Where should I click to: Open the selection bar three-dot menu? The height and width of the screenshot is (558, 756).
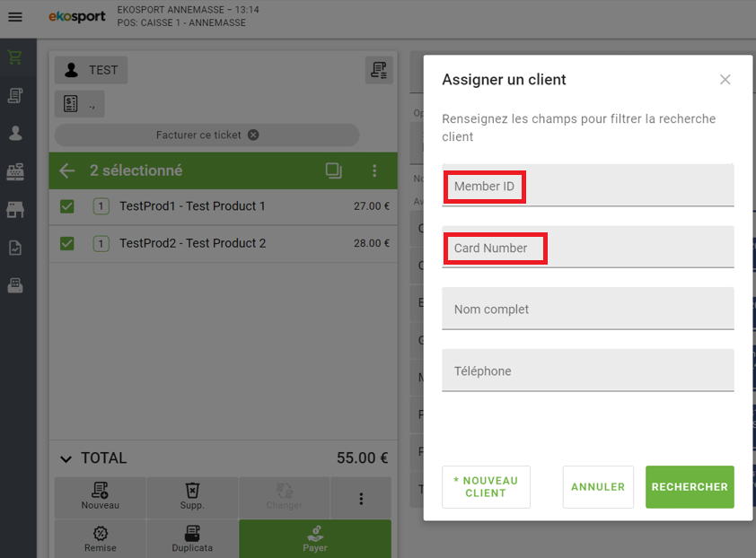pyautogui.click(x=374, y=170)
